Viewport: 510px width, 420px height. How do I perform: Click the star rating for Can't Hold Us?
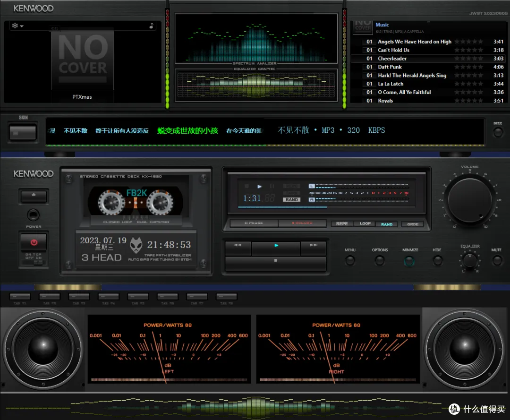[469, 50]
